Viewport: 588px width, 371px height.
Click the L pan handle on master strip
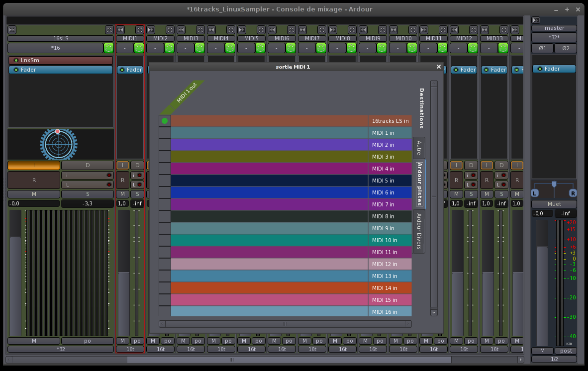(535, 193)
